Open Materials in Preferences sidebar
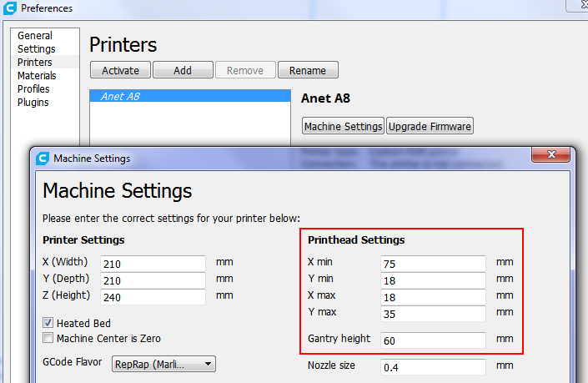This screenshot has width=588, height=383. [x=37, y=76]
